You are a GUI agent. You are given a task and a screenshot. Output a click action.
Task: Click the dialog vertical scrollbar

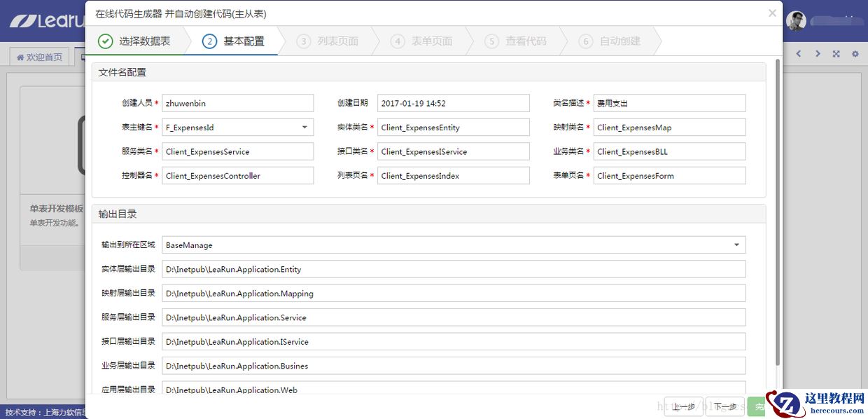pyautogui.click(x=778, y=210)
